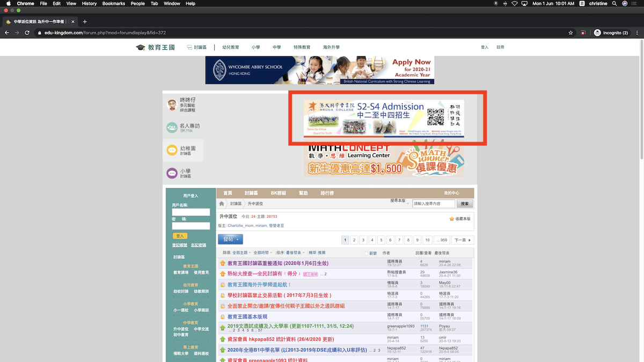
Task: Click the pinned arrow icon for 熱帖大搜查 thread
Action: pos(222,274)
